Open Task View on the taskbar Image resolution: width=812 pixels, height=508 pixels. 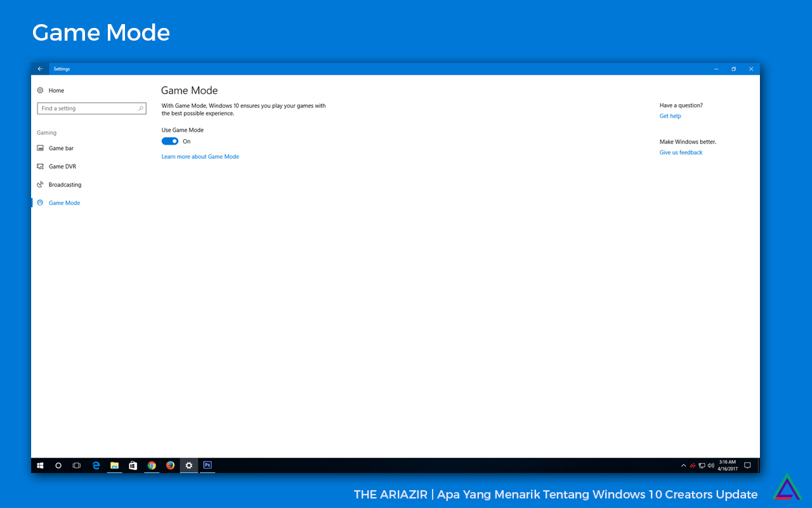pos(77,465)
